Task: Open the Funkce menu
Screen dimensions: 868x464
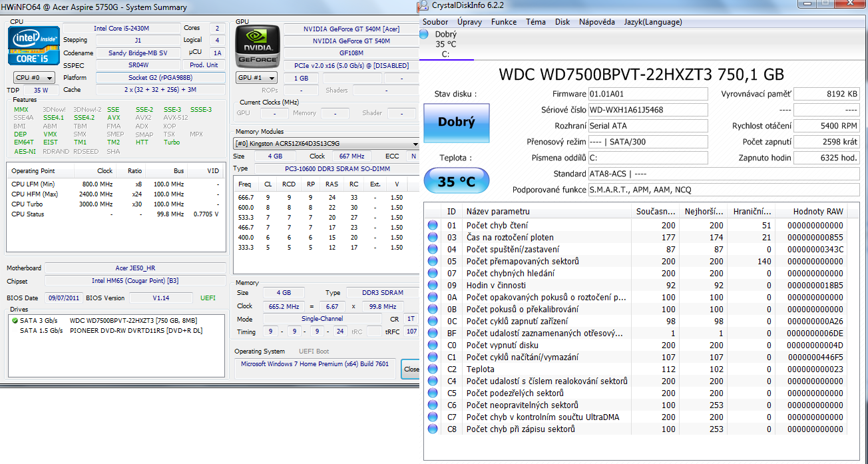Action: 504,22
